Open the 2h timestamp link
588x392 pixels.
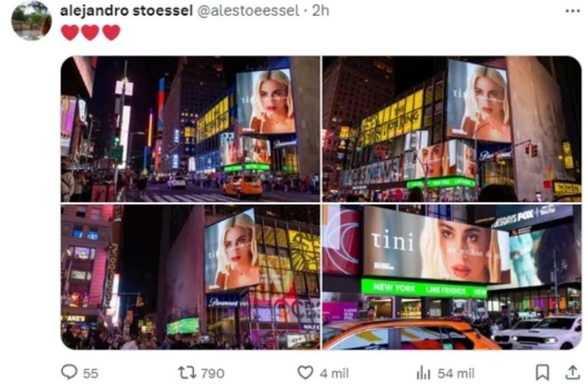point(320,11)
